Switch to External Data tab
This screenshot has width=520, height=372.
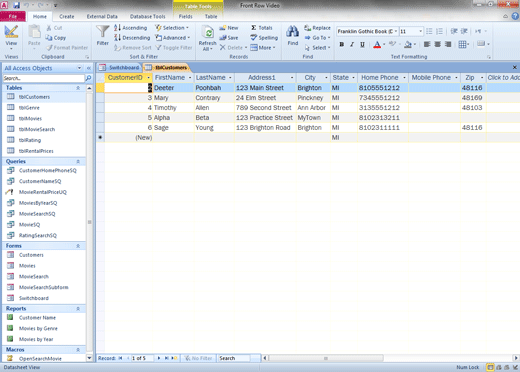coord(102,16)
